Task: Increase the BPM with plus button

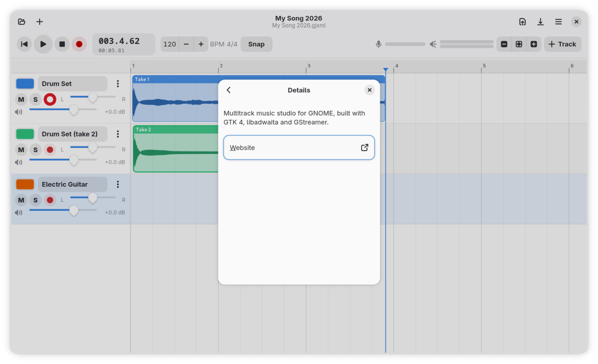Action: 201,44
